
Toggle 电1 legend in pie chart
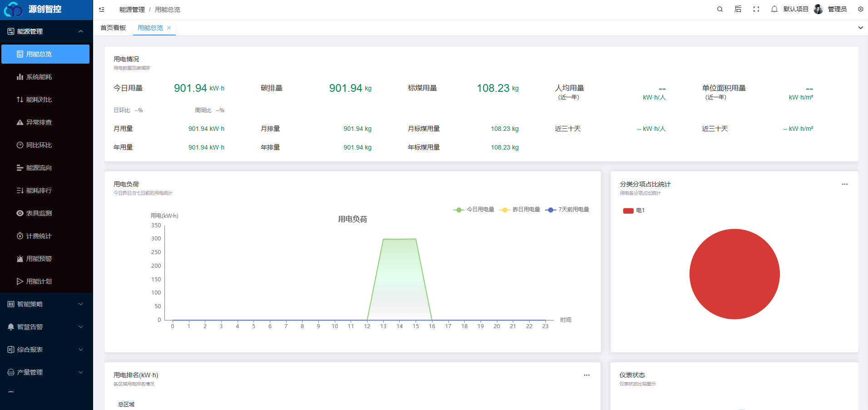[634, 210]
